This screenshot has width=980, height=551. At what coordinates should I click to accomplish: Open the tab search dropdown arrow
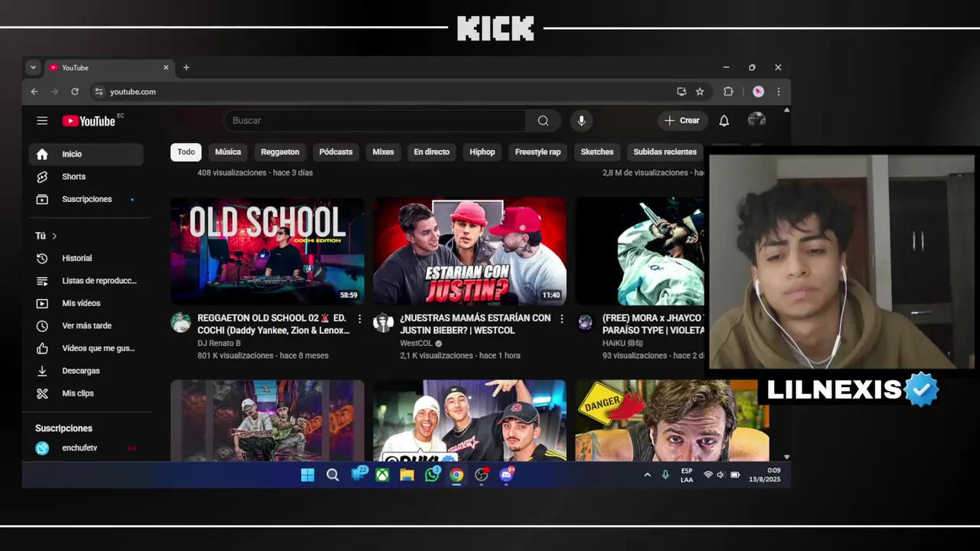click(x=33, y=67)
